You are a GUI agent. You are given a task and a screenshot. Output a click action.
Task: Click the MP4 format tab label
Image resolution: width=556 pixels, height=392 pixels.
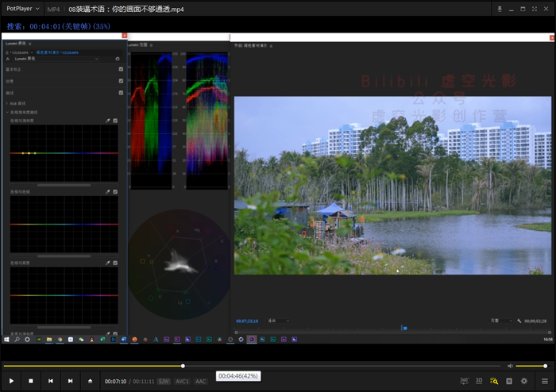pyautogui.click(x=53, y=9)
